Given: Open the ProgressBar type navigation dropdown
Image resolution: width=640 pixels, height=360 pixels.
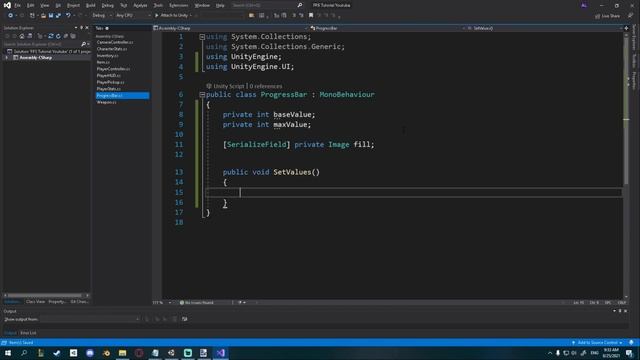Looking at the screenshot, I should coord(387,28).
